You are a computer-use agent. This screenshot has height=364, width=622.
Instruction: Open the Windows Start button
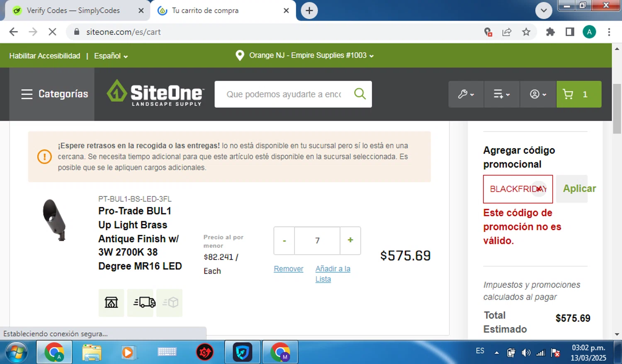[x=17, y=352]
